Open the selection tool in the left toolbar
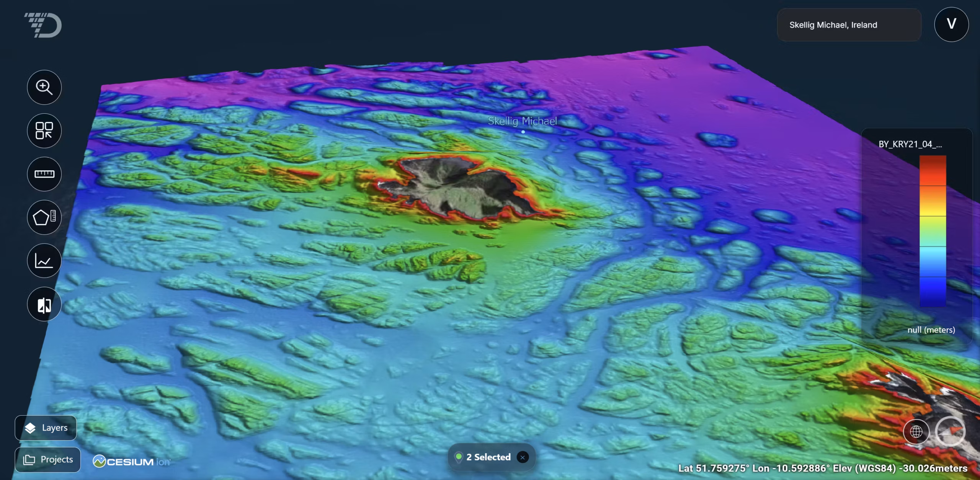980x480 pixels. pyautogui.click(x=44, y=131)
